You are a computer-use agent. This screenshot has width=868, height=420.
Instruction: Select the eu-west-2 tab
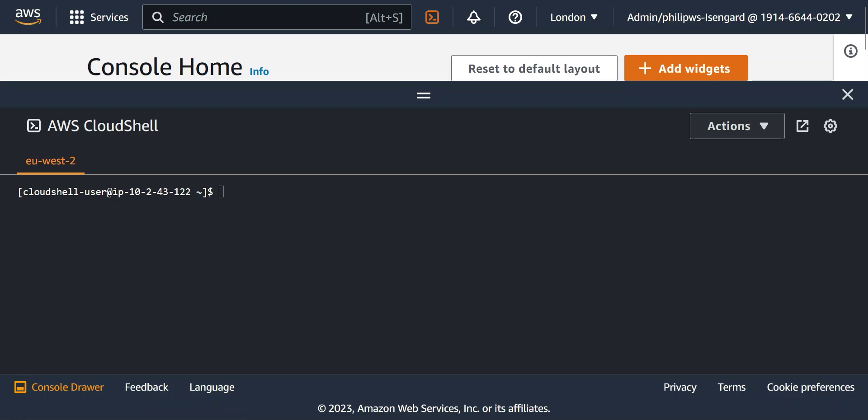coord(51,161)
